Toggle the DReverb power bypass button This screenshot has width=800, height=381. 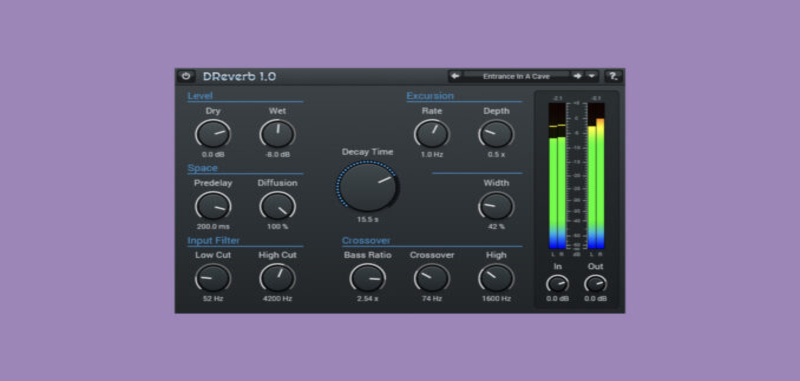point(186,77)
